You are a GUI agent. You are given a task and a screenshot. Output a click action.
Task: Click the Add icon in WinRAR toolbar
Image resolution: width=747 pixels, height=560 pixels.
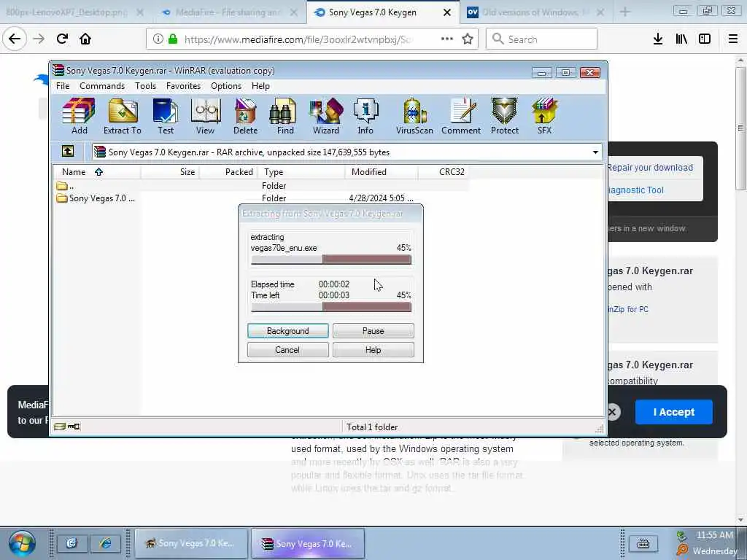(79, 116)
